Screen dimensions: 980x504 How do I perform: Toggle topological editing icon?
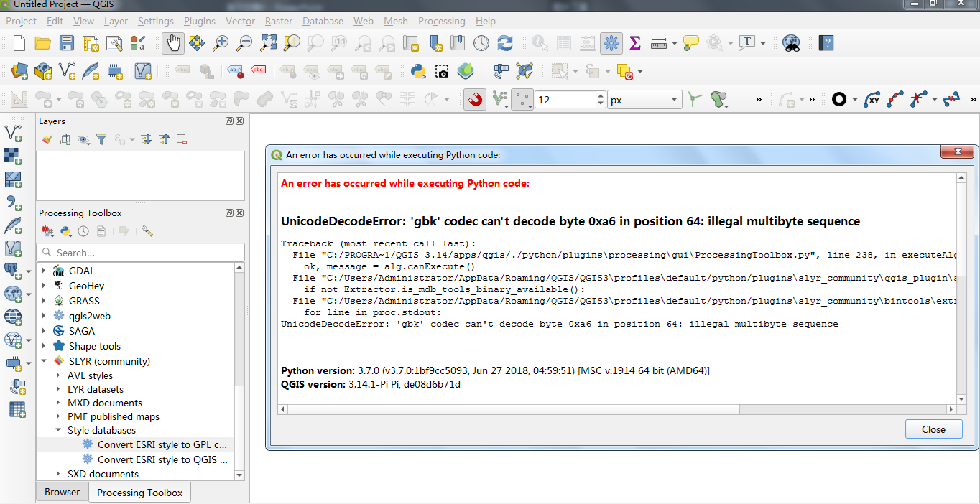[x=693, y=99]
